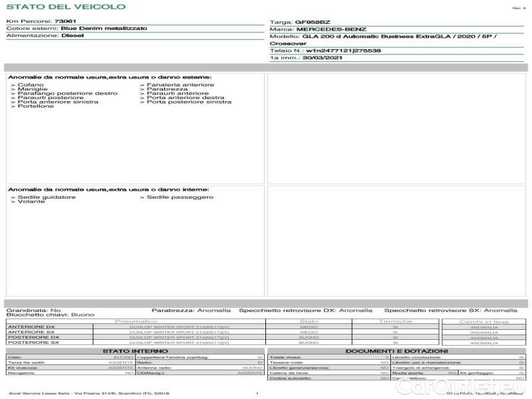Click the "Grandinata: No" line
The height and width of the screenshot is (399, 532).
[x=33, y=310]
